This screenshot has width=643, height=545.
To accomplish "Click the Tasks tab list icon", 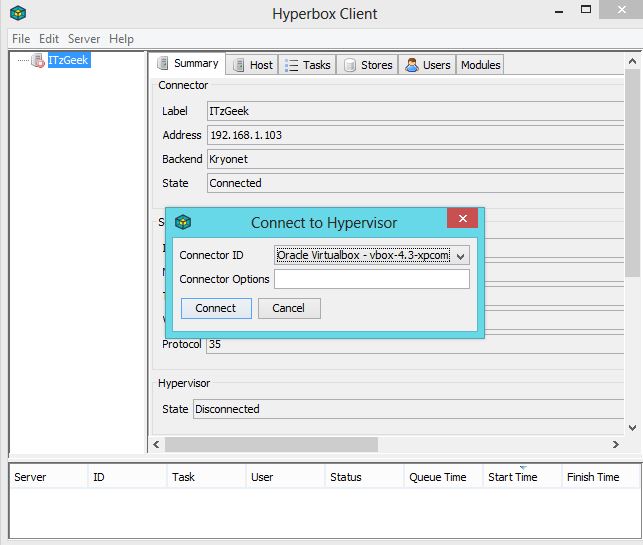I will 291,65.
